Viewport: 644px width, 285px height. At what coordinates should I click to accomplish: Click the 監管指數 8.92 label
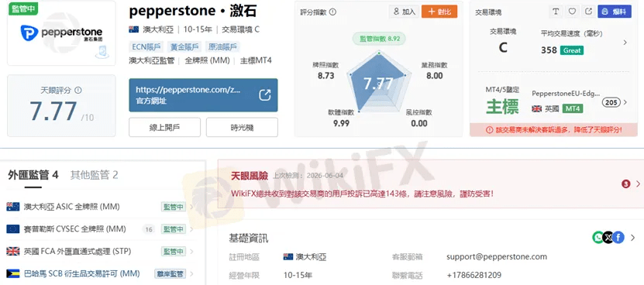coord(379,39)
